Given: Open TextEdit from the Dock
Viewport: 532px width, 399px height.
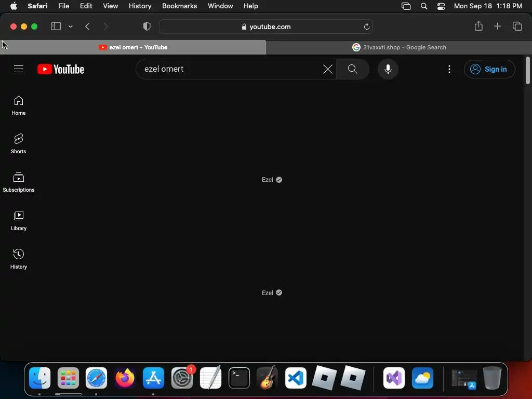Looking at the screenshot, I should coord(210,378).
